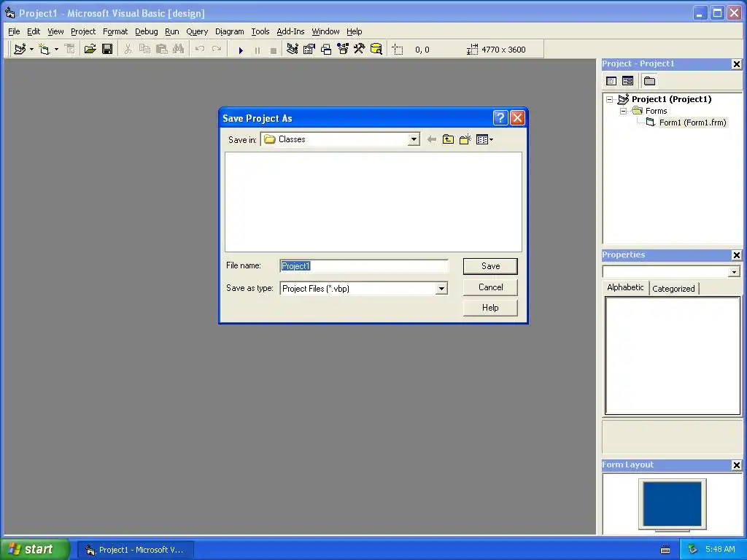This screenshot has width=747, height=560.
Task: Expand the Save in folder dropdown
Action: click(414, 139)
